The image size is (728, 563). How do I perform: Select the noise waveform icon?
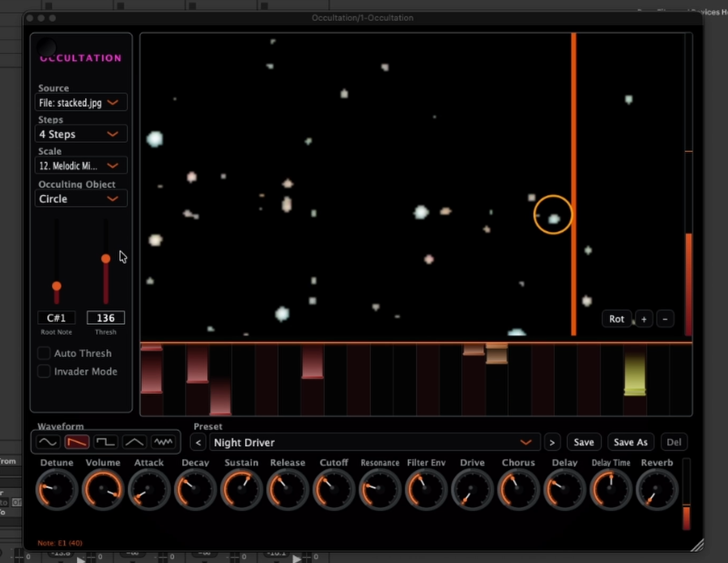162,441
